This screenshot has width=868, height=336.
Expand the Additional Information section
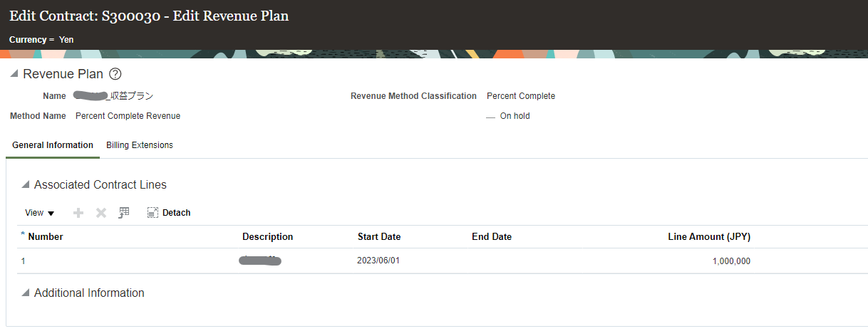click(x=26, y=293)
